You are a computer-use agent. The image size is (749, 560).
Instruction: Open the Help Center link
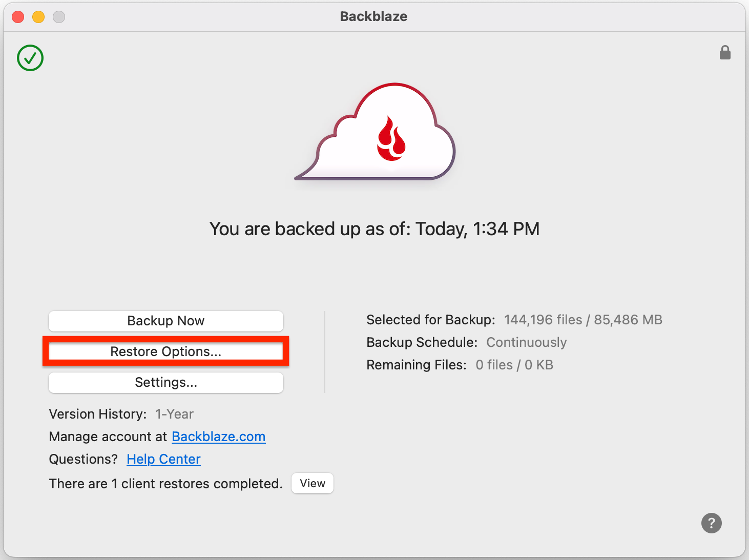[x=163, y=459]
